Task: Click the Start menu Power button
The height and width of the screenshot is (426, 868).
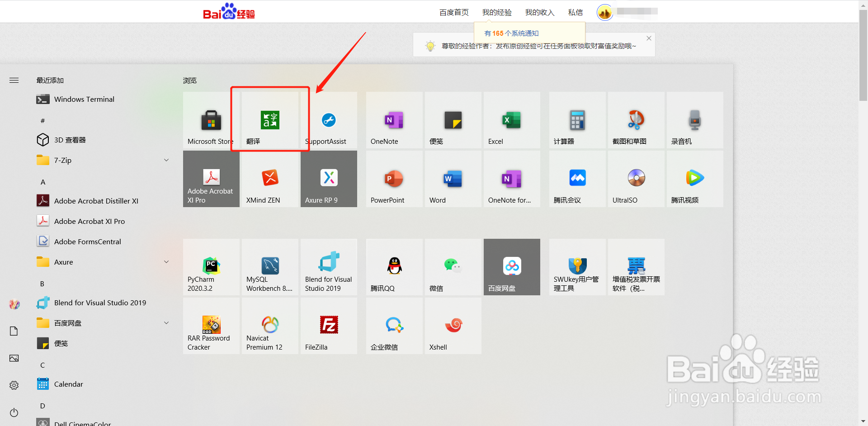Action: (14, 412)
